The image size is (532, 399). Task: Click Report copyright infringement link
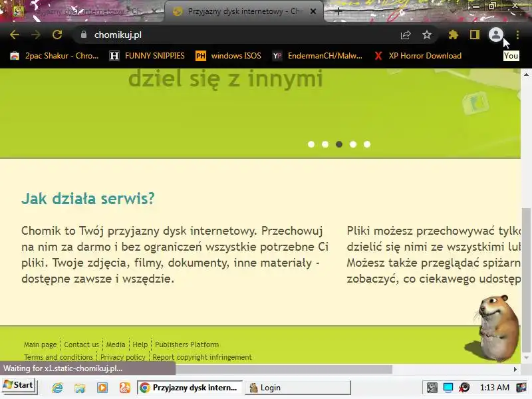coord(202,357)
